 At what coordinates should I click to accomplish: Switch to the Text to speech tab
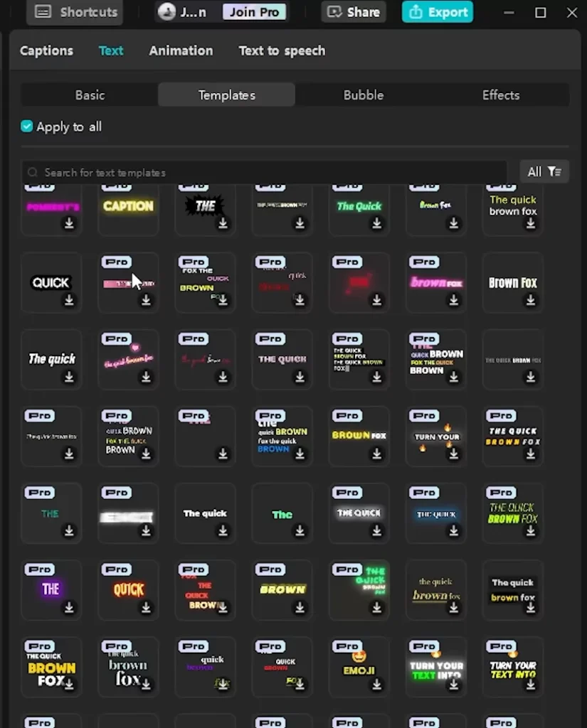(282, 50)
